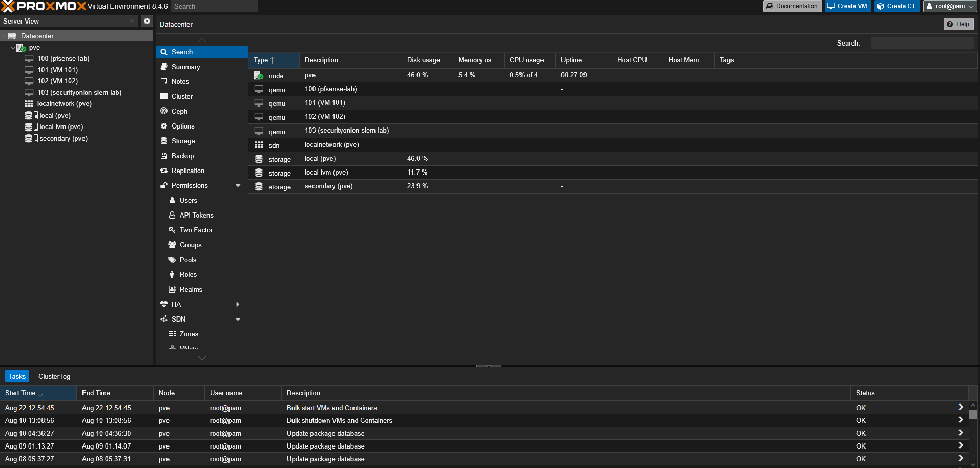The image size is (980, 468).
Task: Click the top Search input field
Action: point(214,6)
